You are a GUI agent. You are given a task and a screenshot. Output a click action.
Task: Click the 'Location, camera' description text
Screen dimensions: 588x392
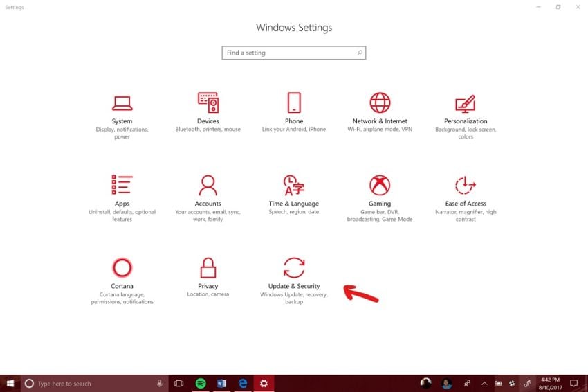[x=208, y=294]
